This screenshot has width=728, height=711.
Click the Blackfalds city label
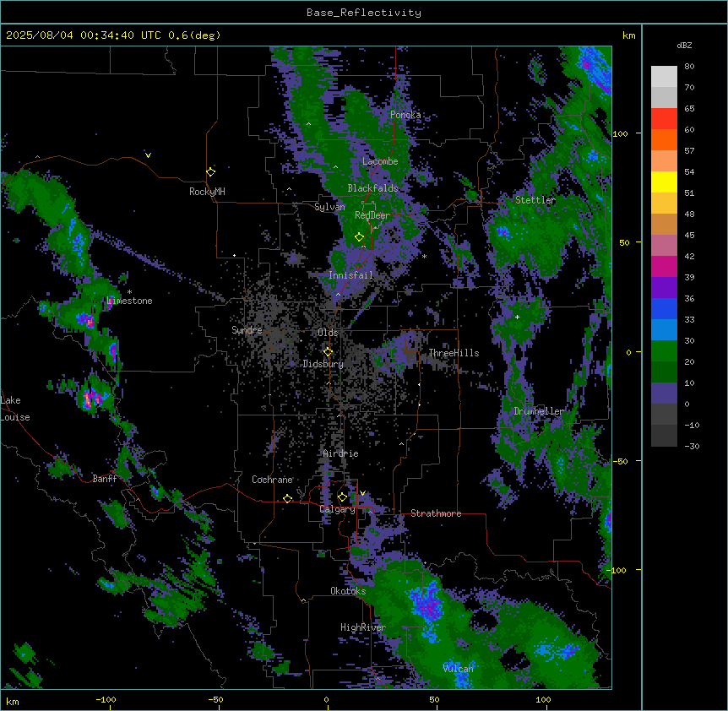(372, 188)
